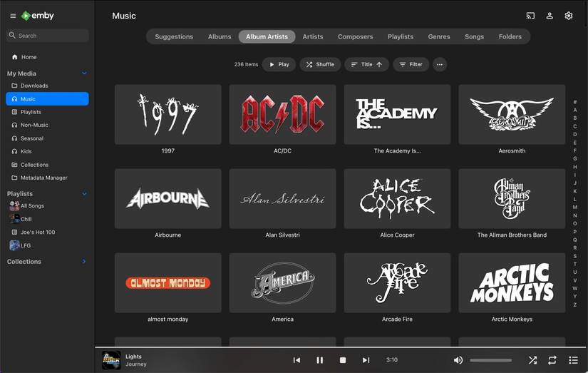This screenshot has width=588, height=373.
Task: Open the AC/DC artist card
Action: (x=282, y=114)
